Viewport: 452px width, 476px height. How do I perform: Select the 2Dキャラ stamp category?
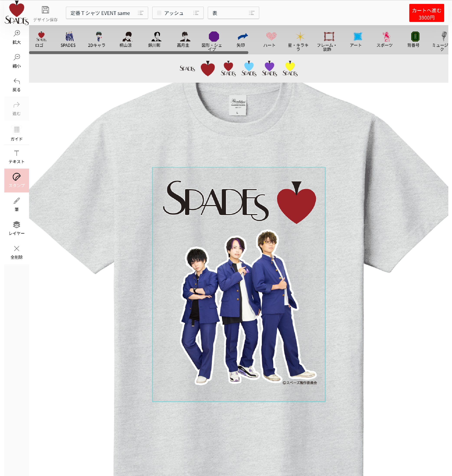97,39
